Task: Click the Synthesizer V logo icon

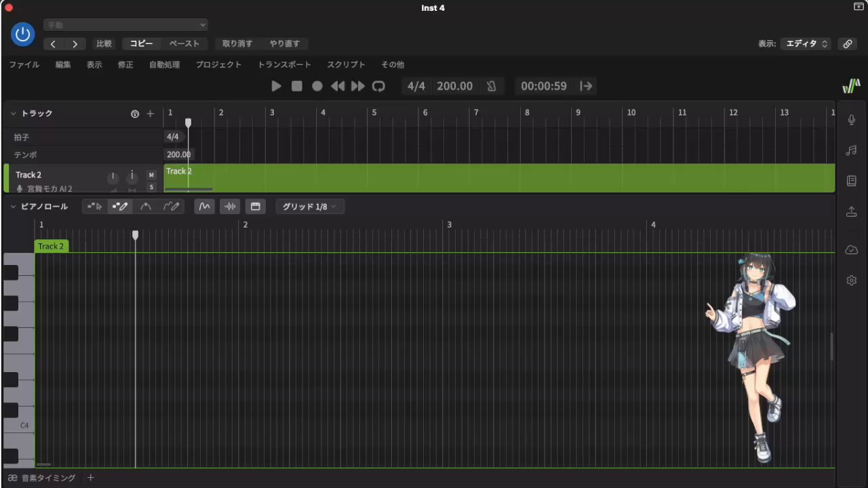Action: pos(851,86)
